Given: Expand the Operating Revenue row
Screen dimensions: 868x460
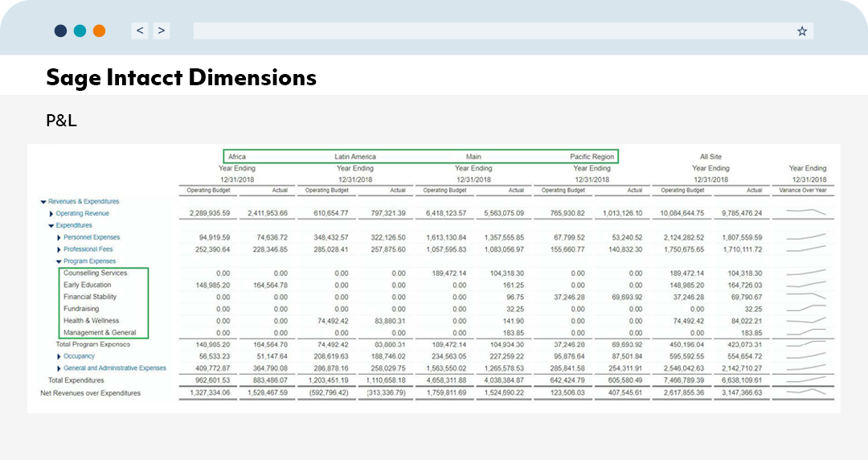Looking at the screenshot, I should (x=51, y=214).
